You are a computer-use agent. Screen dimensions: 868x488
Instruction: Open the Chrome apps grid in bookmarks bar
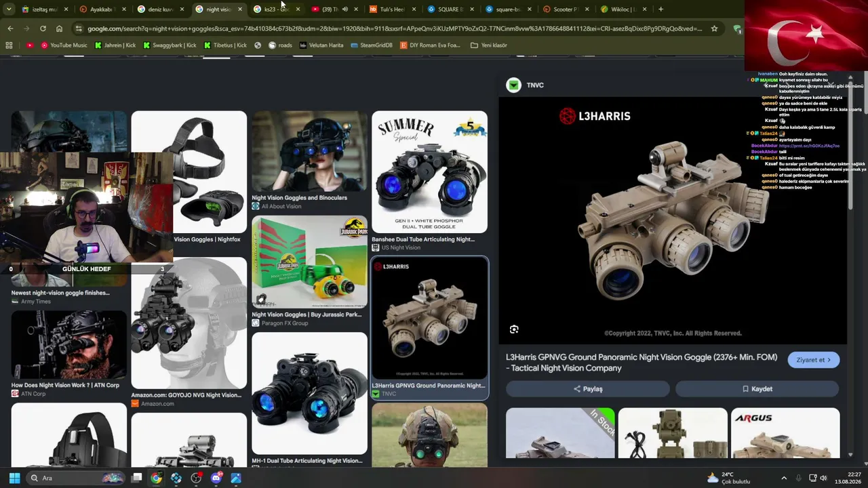pyautogui.click(x=9, y=45)
